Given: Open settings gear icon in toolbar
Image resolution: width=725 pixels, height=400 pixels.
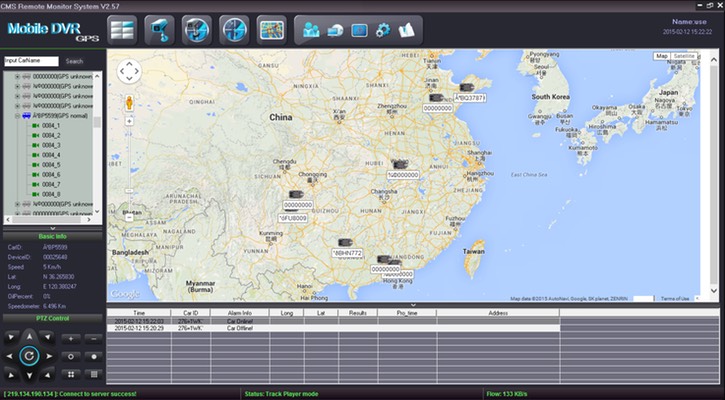Looking at the screenshot, I should [382, 29].
